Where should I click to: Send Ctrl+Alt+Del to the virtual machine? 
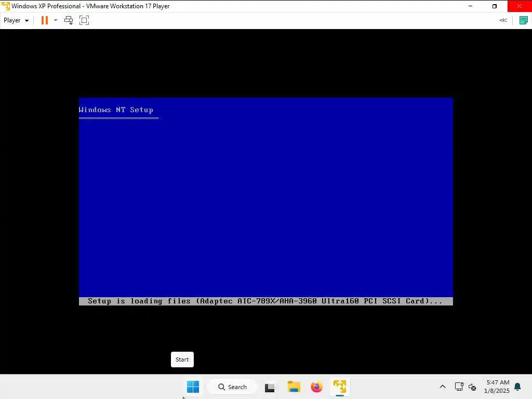(x=69, y=20)
